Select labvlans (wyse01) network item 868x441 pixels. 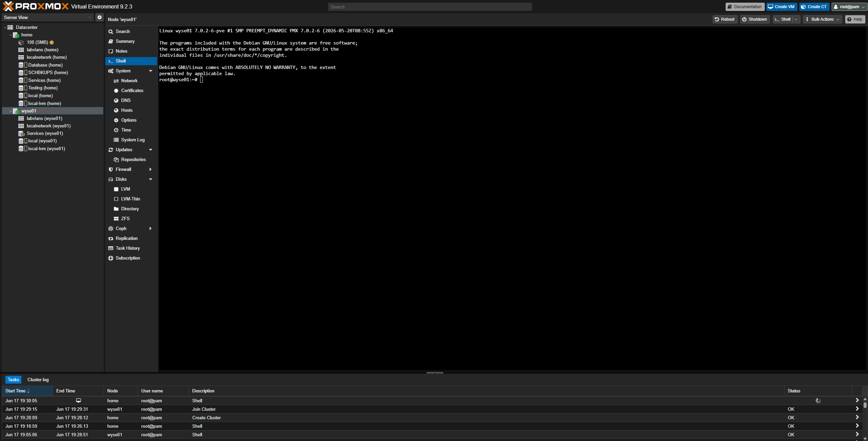(x=44, y=118)
